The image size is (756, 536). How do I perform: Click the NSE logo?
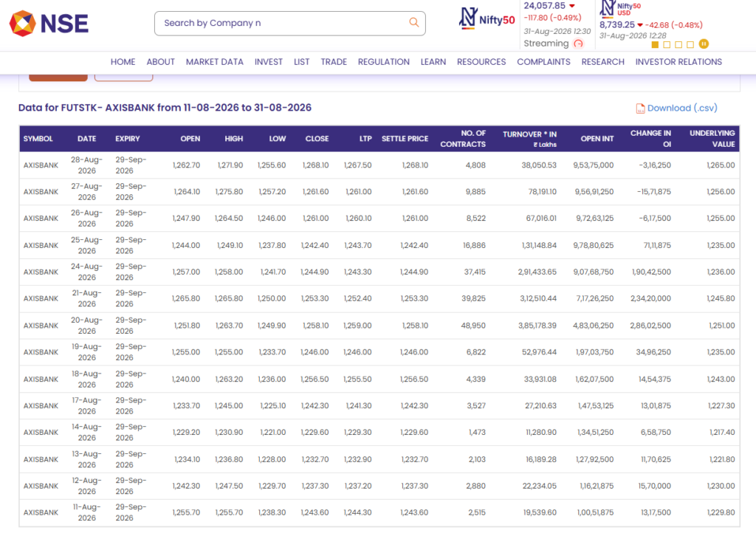tap(49, 23)
